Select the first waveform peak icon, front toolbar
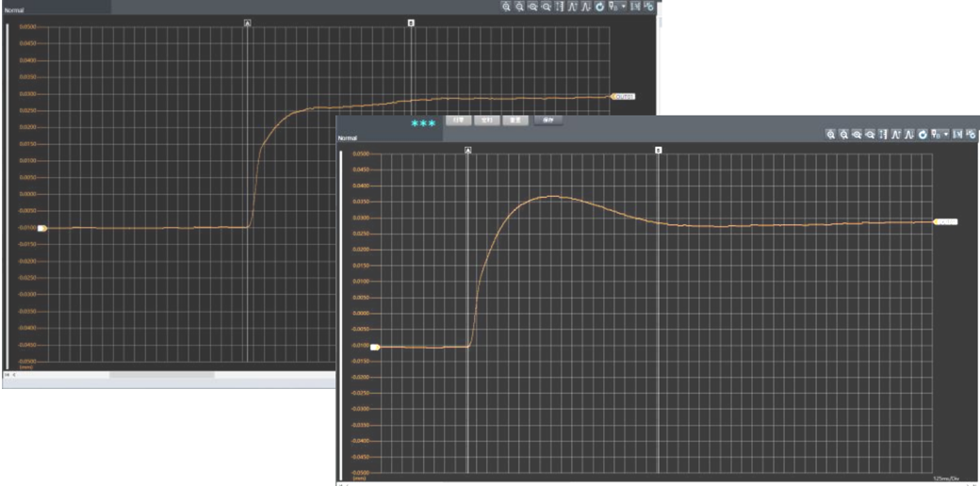Viewport: 980px width, 486px height. (x=896, y=135)
